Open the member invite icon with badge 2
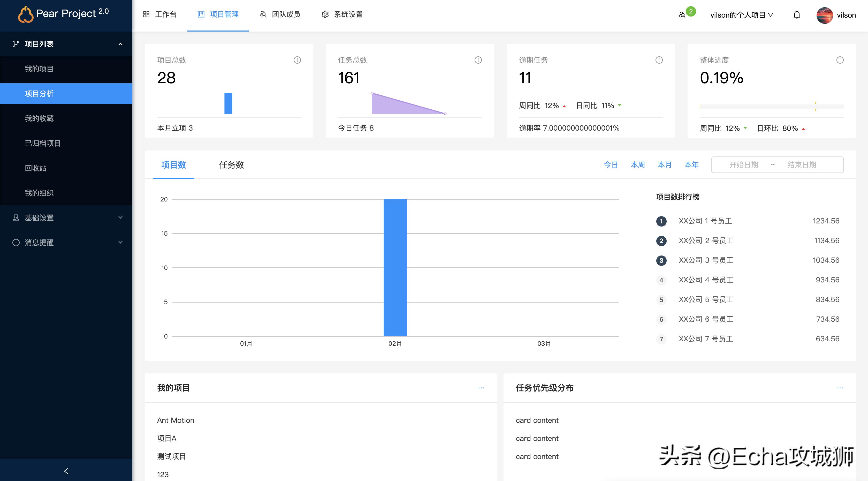This screenshot has width=868, height=481. pos(684,15)
